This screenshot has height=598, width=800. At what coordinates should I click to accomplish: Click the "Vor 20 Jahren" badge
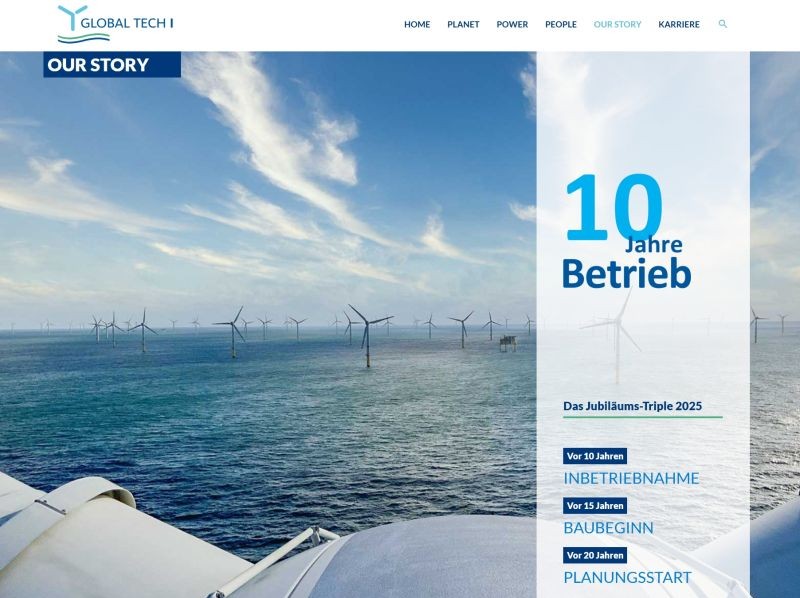point(595,555)
